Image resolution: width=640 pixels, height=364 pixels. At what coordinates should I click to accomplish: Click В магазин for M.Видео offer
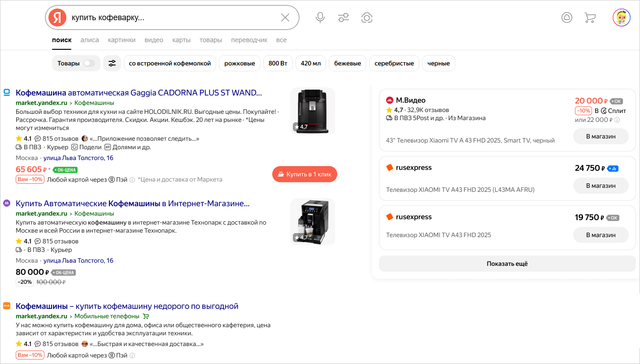(601, 136)
